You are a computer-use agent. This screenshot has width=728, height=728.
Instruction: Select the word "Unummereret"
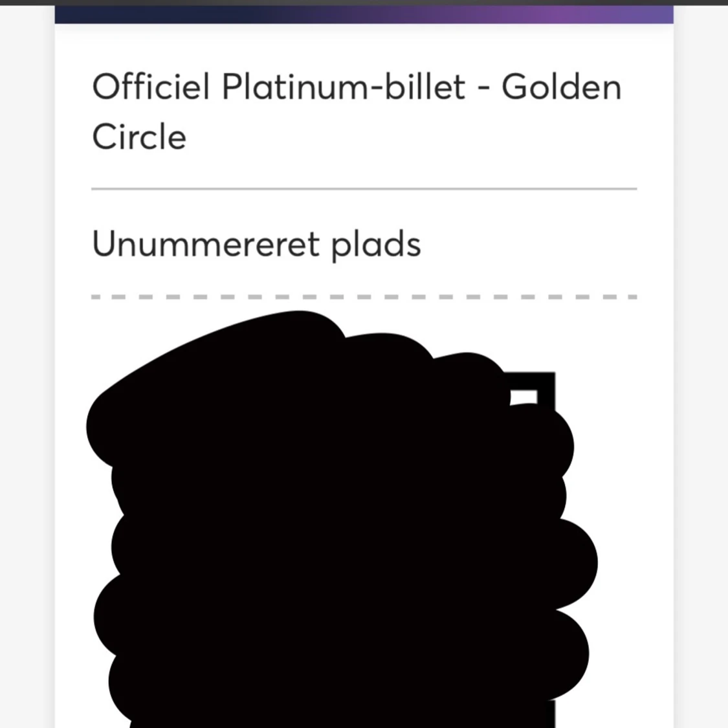206,245
